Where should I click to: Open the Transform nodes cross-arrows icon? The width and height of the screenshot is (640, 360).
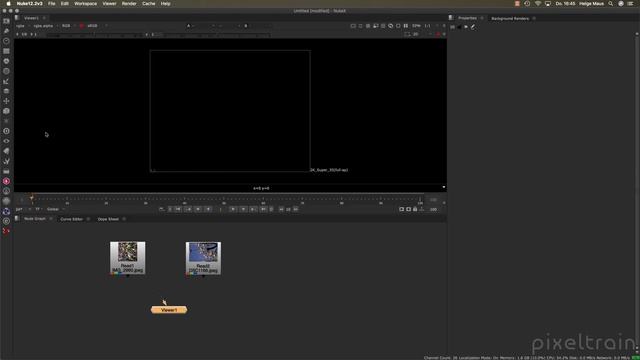click(x=6, y=101)
